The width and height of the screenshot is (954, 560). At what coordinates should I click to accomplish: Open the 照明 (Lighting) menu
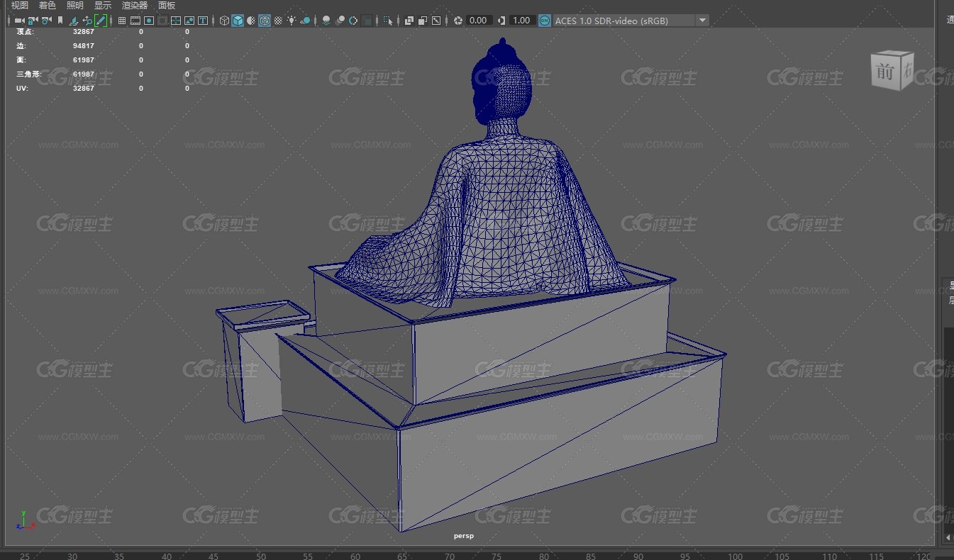click(x=74, y=6)
